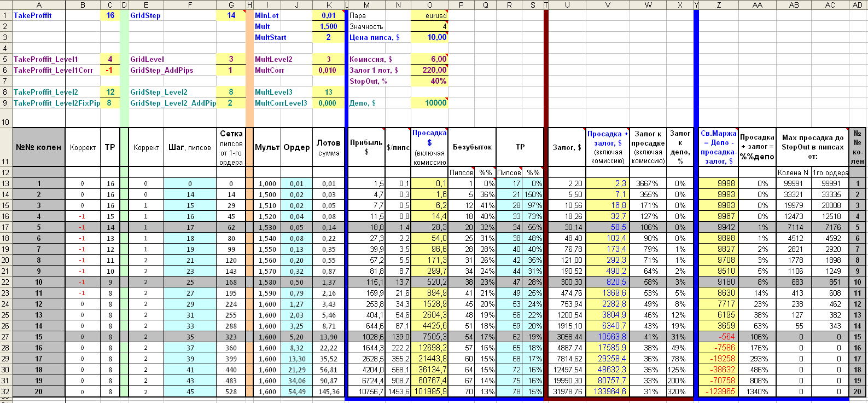Viewport: 868px width, 403px height.
Task: Click the Колена N subheader cell
Action: point(794,172)
